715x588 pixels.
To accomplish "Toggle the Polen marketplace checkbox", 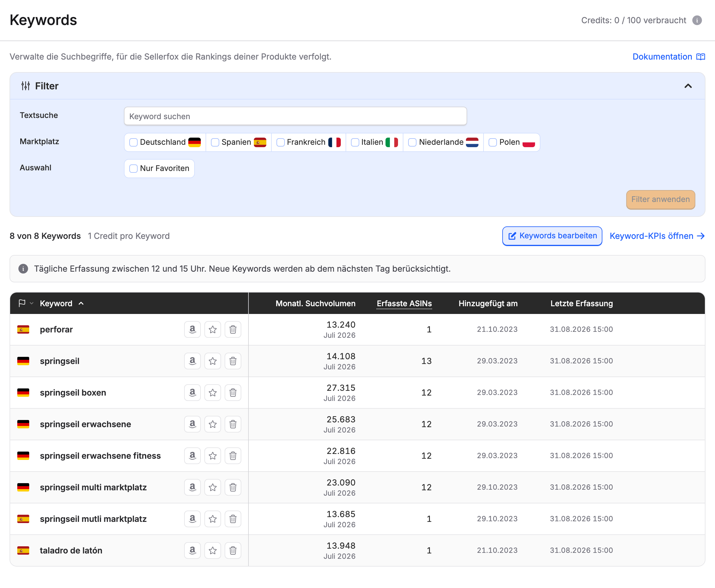I will pyautogui.click(x=493, y=142).
